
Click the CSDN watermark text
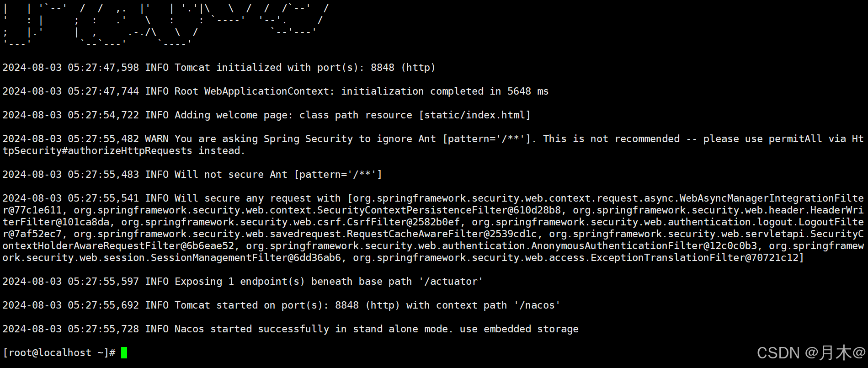(x=811, y=352)
